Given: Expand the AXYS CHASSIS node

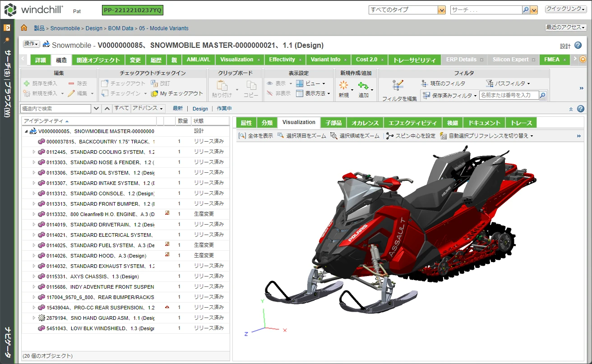Looking at the screenshot, I should click(x=34, y=276).
